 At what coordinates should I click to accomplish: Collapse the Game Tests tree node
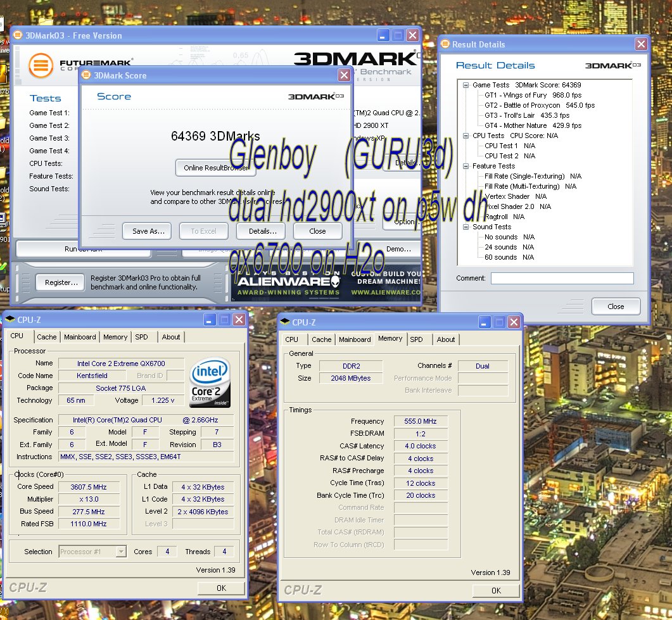point(466,85)
